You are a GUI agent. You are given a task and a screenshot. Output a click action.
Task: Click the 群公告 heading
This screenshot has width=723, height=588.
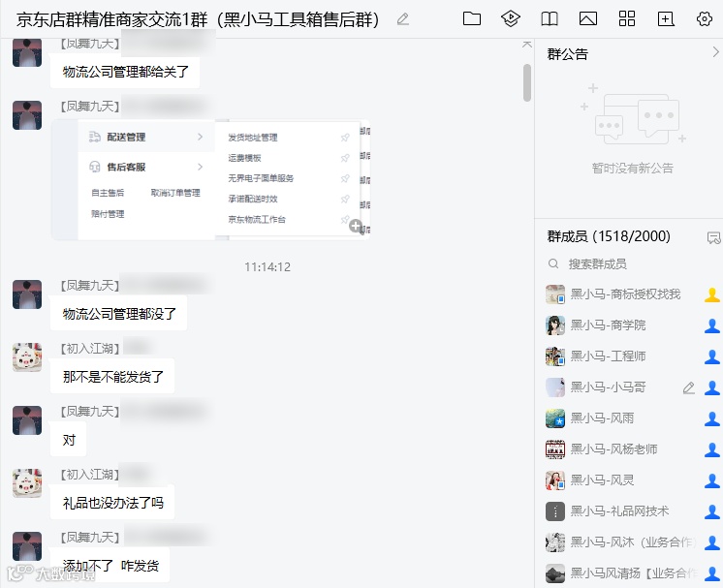pyautogui.click(x=568, y=54)
